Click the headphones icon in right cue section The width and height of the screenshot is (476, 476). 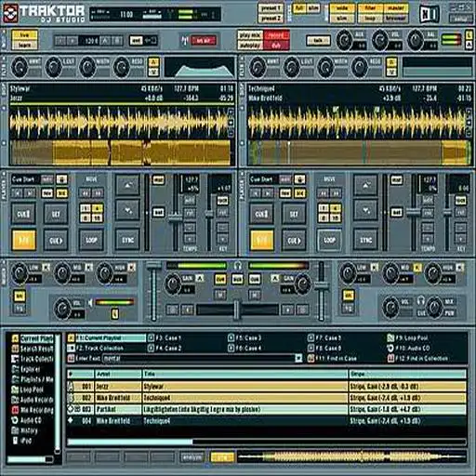coord(420,300)
